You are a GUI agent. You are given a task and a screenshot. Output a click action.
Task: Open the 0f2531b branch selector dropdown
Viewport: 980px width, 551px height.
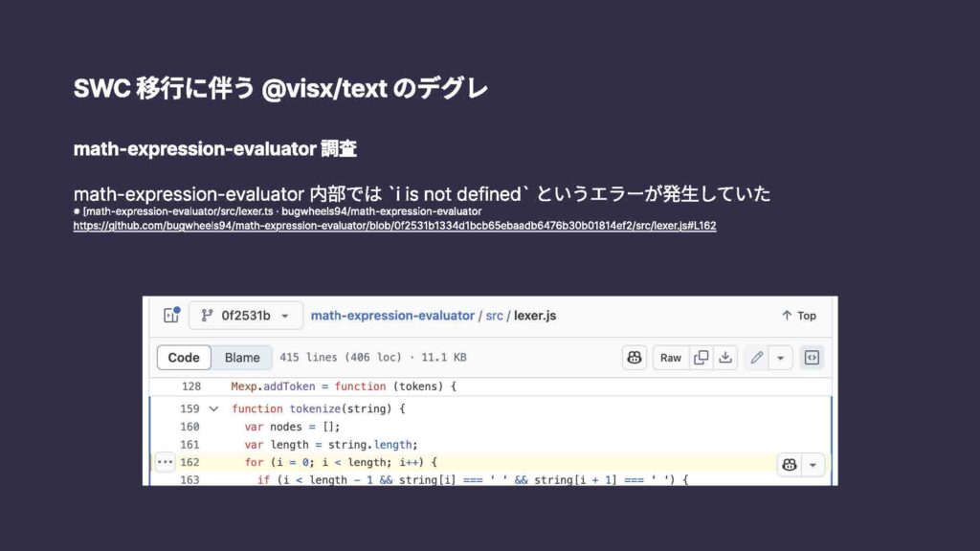point(245,316)
